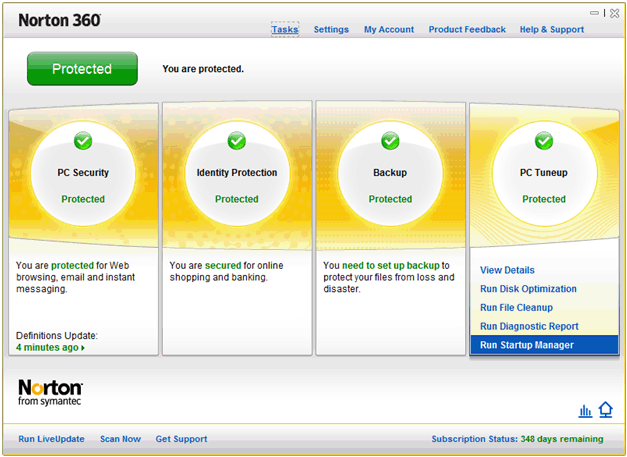This screenshot has width=627, height=457.
Task: Click Get Support
Action: point(182,439)
